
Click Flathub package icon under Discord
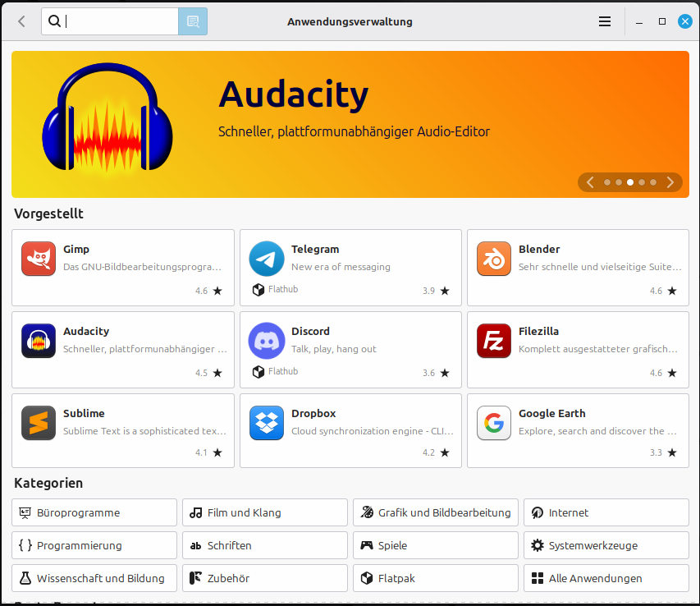(258, 371)
